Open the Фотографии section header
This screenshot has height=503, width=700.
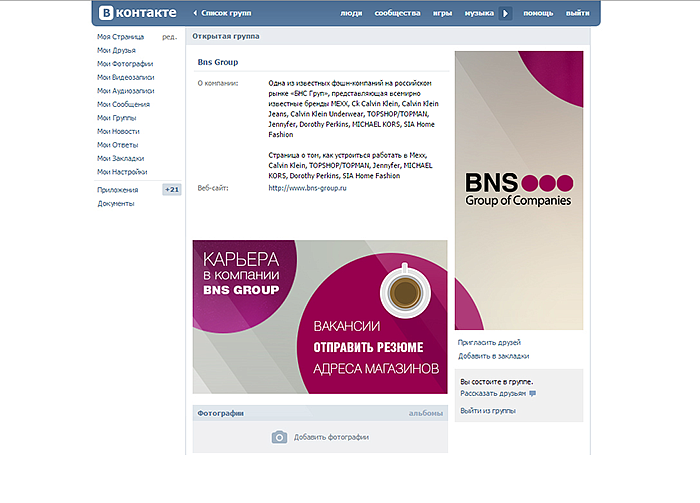coord(221,413)
